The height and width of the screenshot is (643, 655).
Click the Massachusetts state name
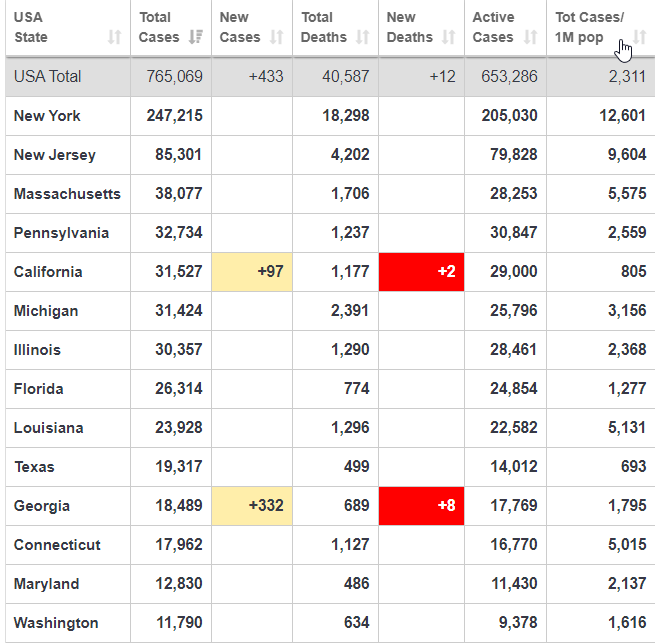(x=67, y=194)
